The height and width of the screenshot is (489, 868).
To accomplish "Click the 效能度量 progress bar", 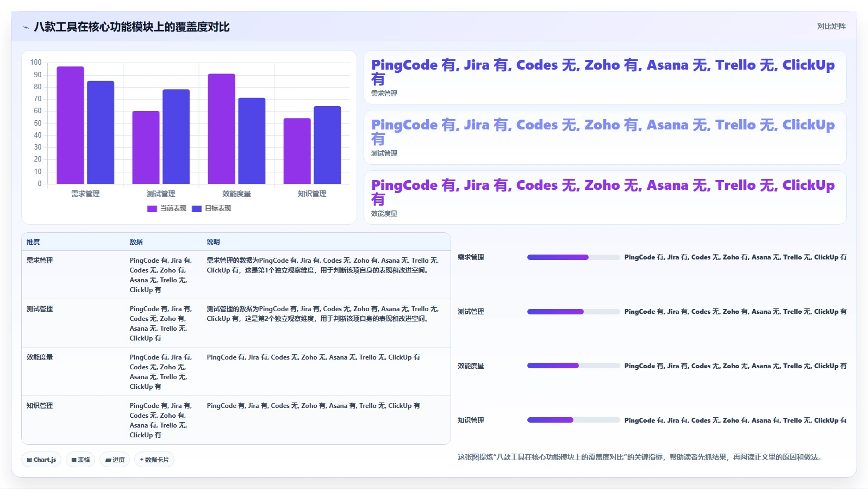I will [573, 366].
